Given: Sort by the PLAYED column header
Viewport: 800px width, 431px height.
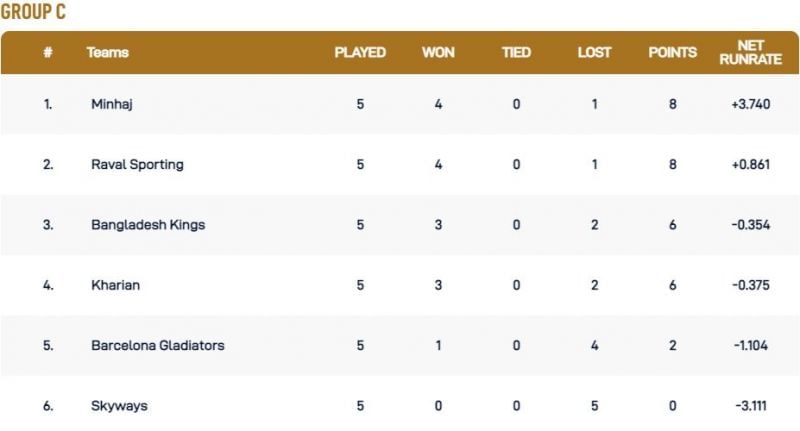Looking at the screenshot, I should coord(360,52).
